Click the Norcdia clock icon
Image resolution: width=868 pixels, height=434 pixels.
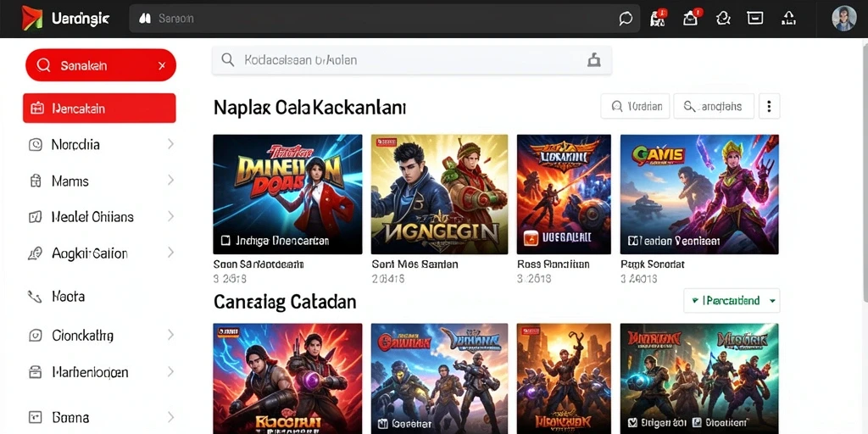click(x=35, y=145)
